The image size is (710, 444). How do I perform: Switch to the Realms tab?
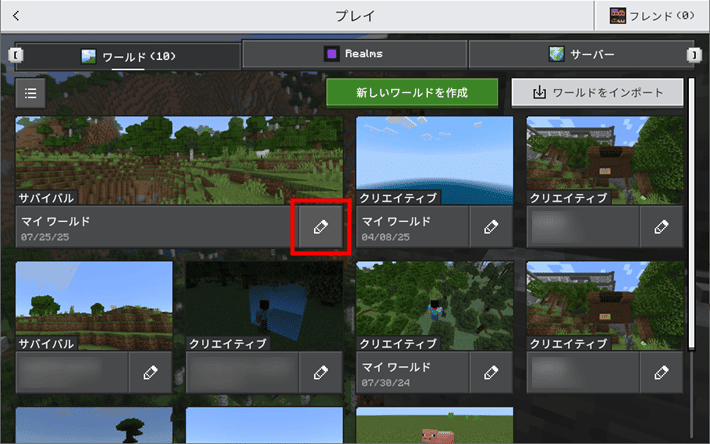pos(355,54)
